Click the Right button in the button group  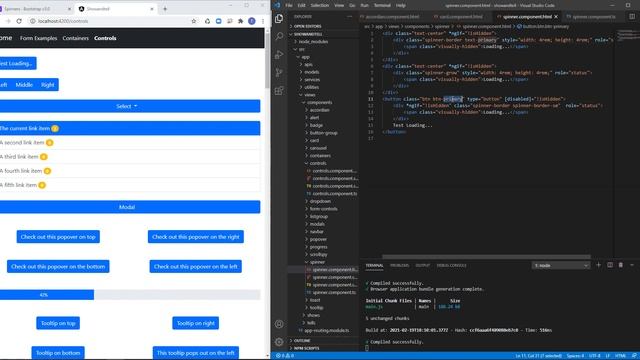click(x=48, y=85)
